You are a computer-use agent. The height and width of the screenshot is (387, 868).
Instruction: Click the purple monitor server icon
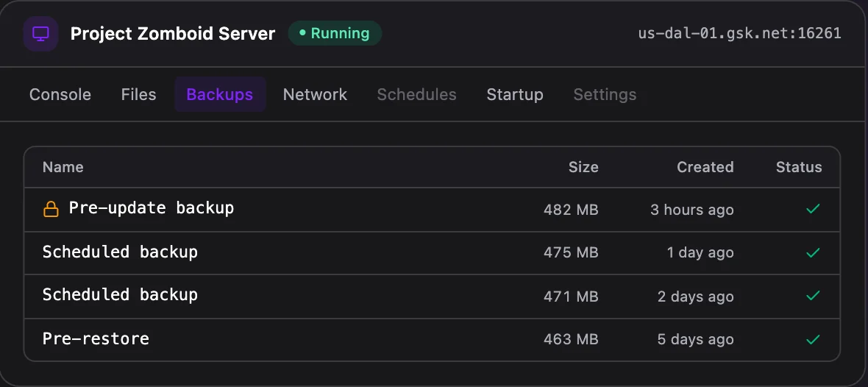[40, 34]
